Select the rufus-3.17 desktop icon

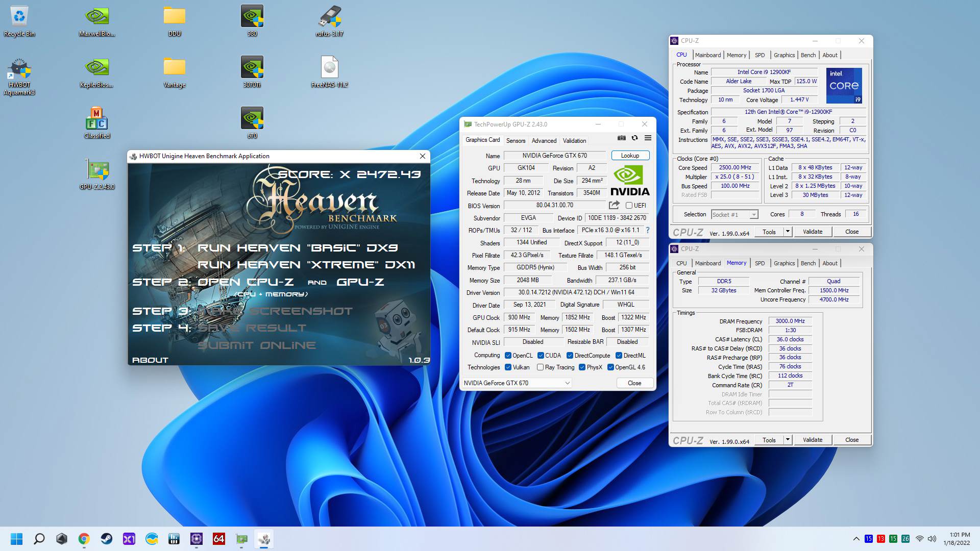tap(330, 21)
